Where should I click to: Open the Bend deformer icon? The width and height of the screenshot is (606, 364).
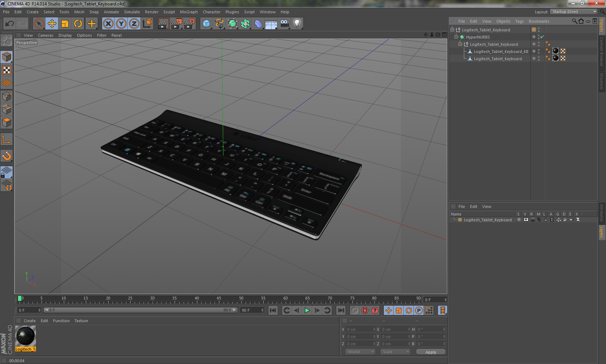pos(258,24)
